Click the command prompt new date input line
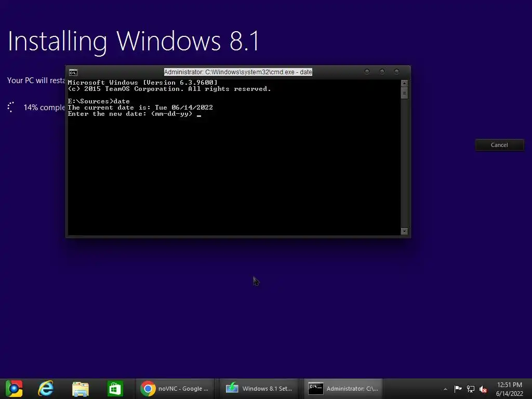Screen dimensions: 532x399 pyautogui.click(x=135, y=114)
